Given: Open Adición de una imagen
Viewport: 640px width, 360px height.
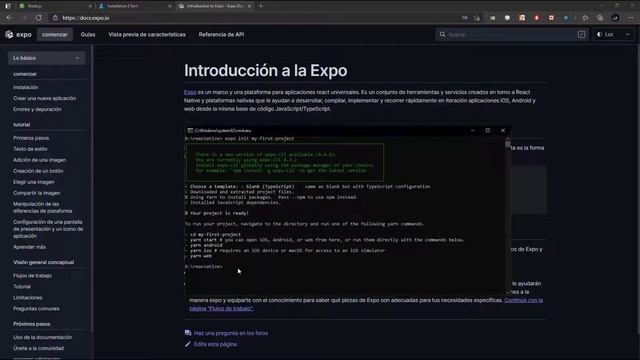Looking at the screenshot, I should click(40, 160).
